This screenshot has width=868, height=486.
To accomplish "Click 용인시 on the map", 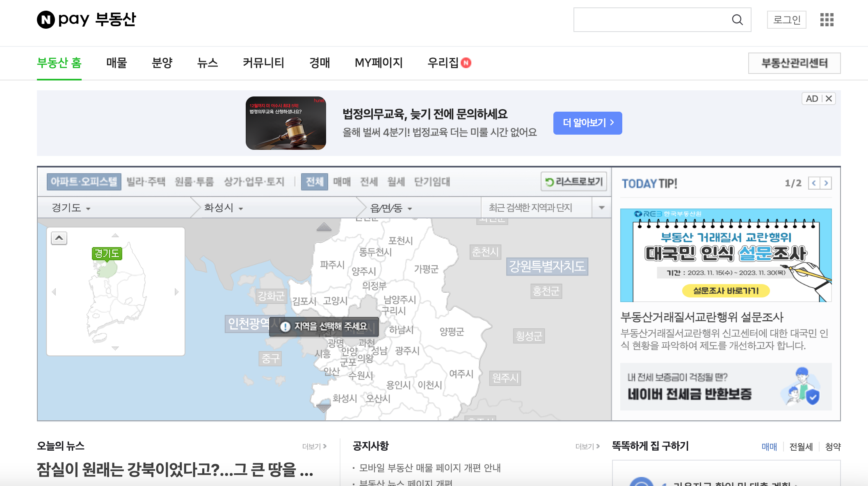I will pos(399,385).
